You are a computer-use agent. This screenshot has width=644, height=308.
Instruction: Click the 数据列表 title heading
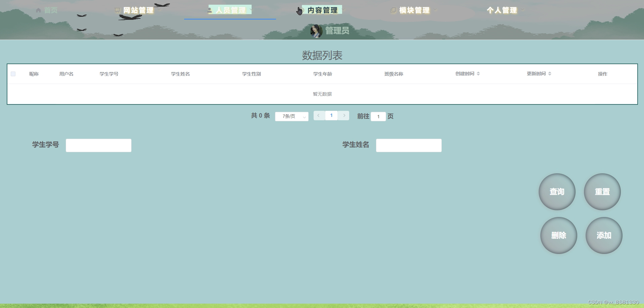tap(322, 55)
